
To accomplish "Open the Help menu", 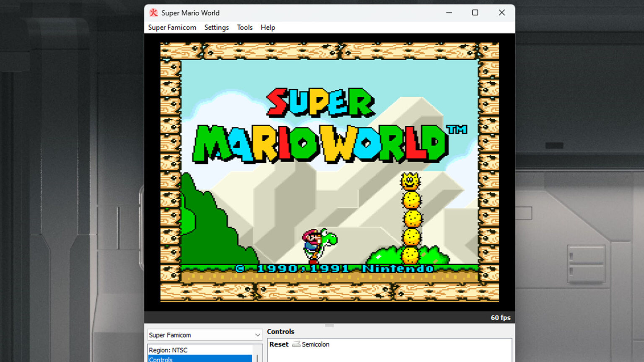I will (267, 28).
